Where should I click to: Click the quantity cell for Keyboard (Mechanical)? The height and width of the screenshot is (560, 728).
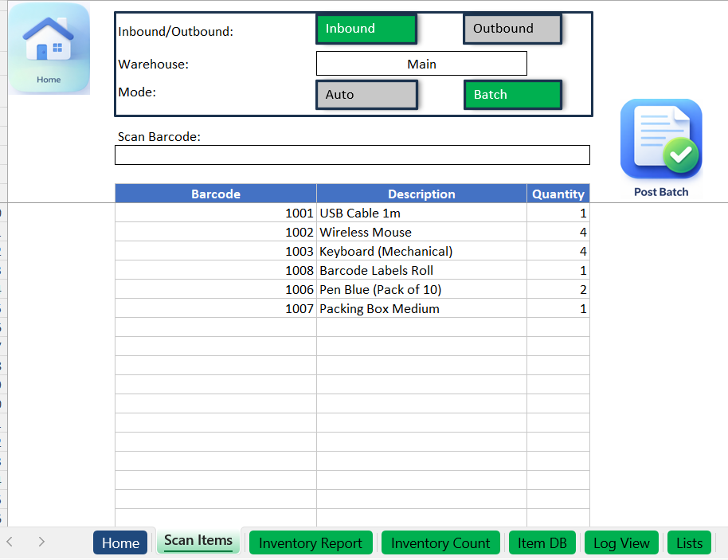click(x=558, y=252)
